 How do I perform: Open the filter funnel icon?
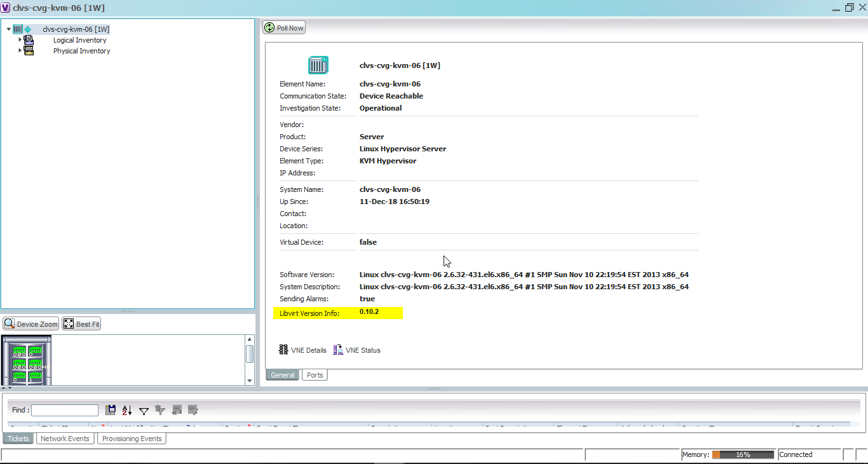pyautogui.click(x=144, y=411)
